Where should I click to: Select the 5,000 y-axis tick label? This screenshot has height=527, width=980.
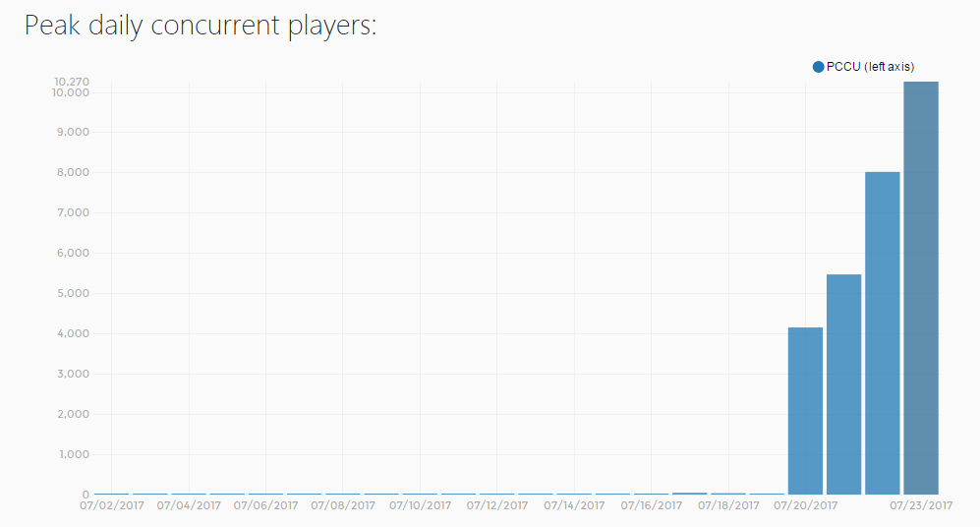pyautogui.click(x=73, y=293)
